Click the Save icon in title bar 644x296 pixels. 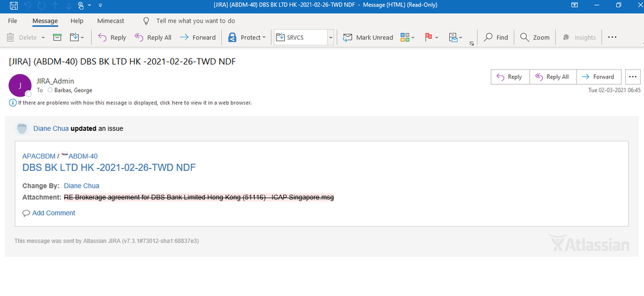pos(14,5)
